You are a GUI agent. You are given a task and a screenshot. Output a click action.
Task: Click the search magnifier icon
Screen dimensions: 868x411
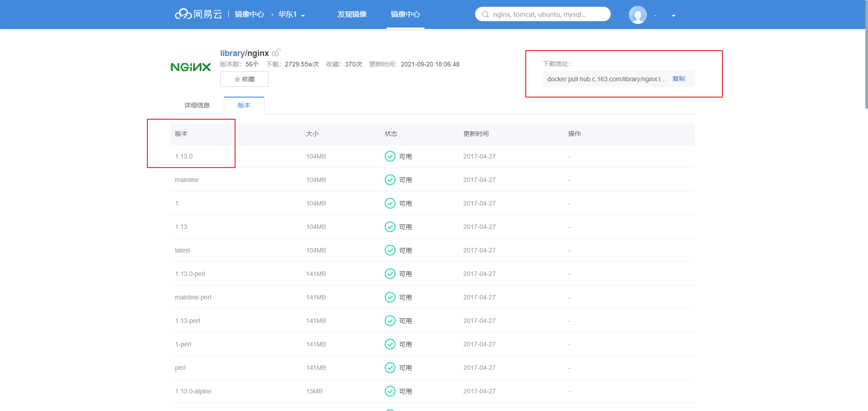tap(486, 14)
